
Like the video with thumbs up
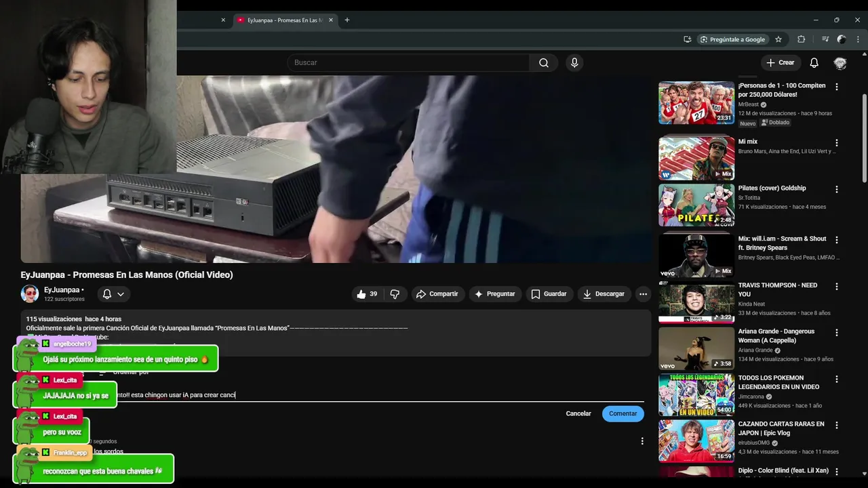[x=367, y=294]
